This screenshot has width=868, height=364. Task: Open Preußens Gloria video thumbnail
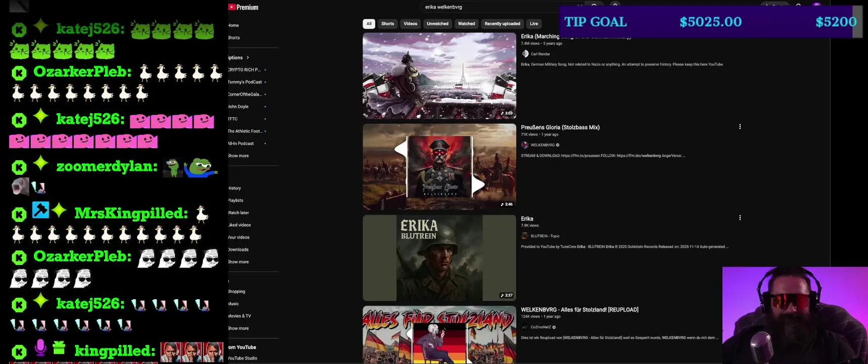click(439, 167)
